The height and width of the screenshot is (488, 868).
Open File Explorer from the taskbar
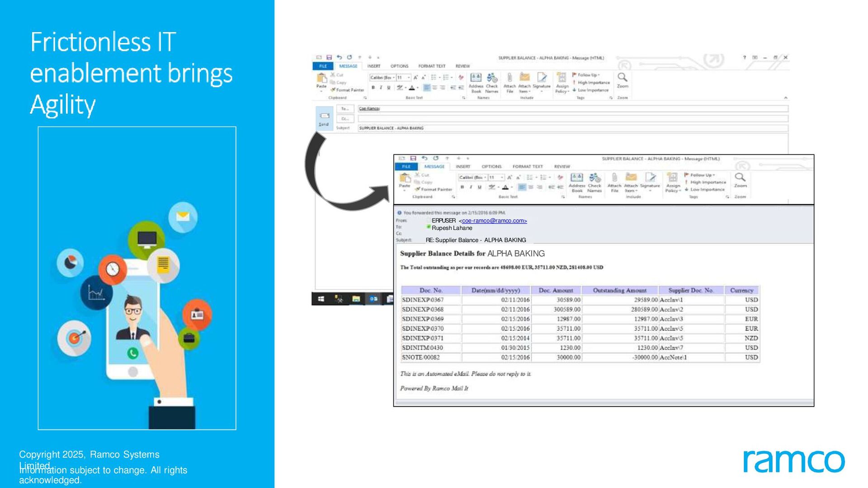(356, 299)
